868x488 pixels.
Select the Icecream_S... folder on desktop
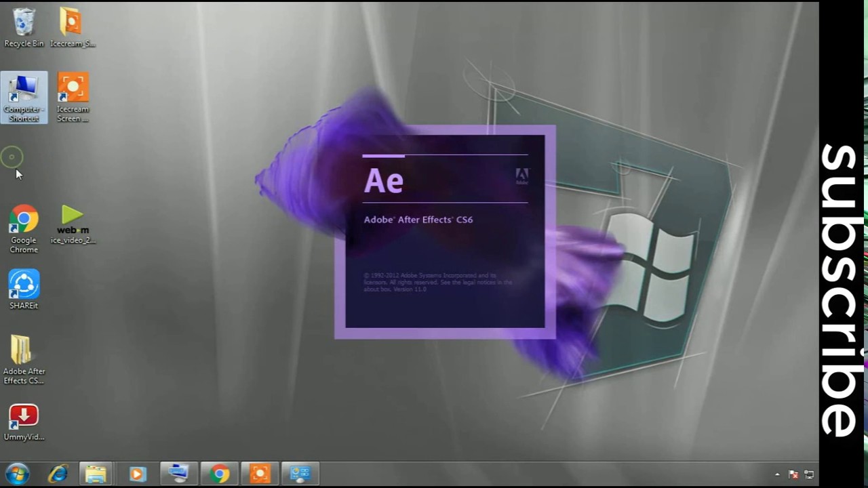pyautogui.click(x=73, y=28)
